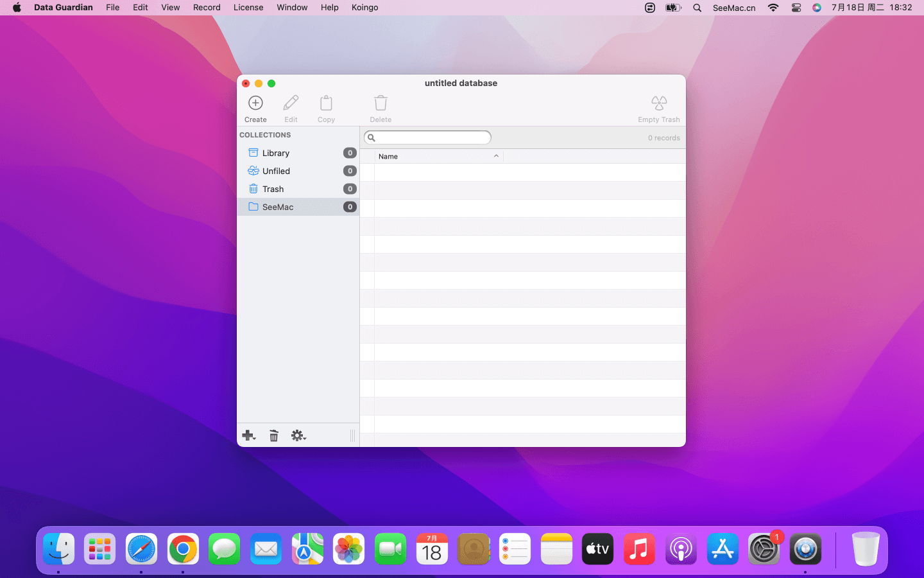
Task: Click the date and time in menu bar
Action: (x=872, y=8)
